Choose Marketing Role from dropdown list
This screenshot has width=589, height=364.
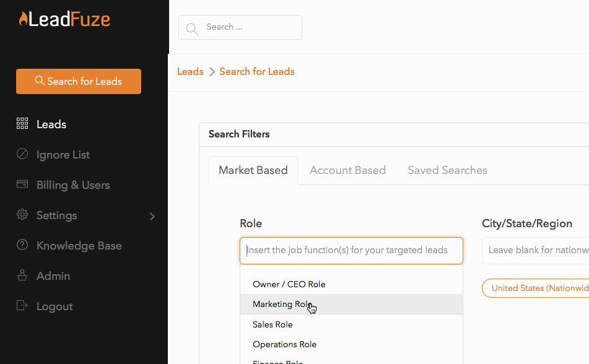[x=351, y=305]
